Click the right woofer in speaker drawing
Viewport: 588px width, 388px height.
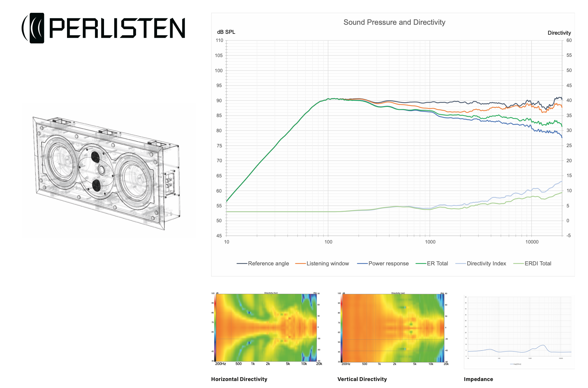coord(135,181)
